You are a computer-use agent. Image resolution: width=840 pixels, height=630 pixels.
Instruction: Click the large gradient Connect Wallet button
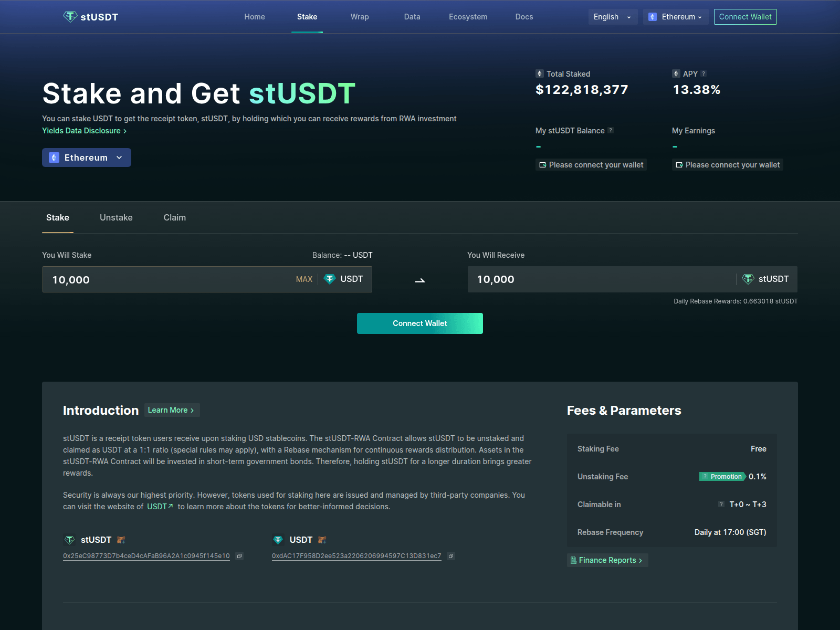(420, 323)
